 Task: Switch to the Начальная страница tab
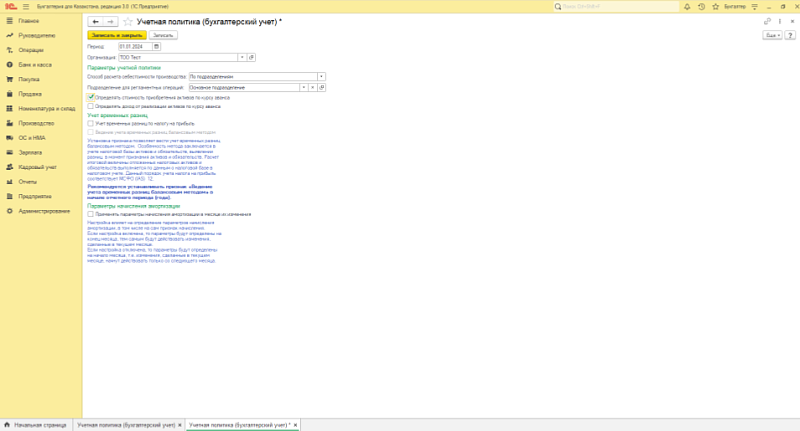[x=36, y=425]
